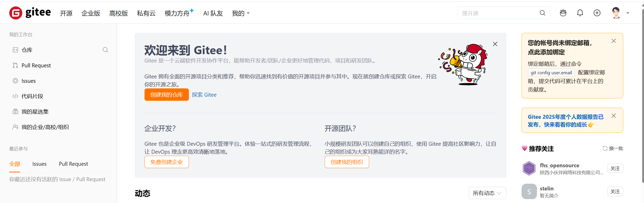Click 免费创建企业 button
Image resolution: width=644 pixels, height=203 pixels.
(167, 162)
